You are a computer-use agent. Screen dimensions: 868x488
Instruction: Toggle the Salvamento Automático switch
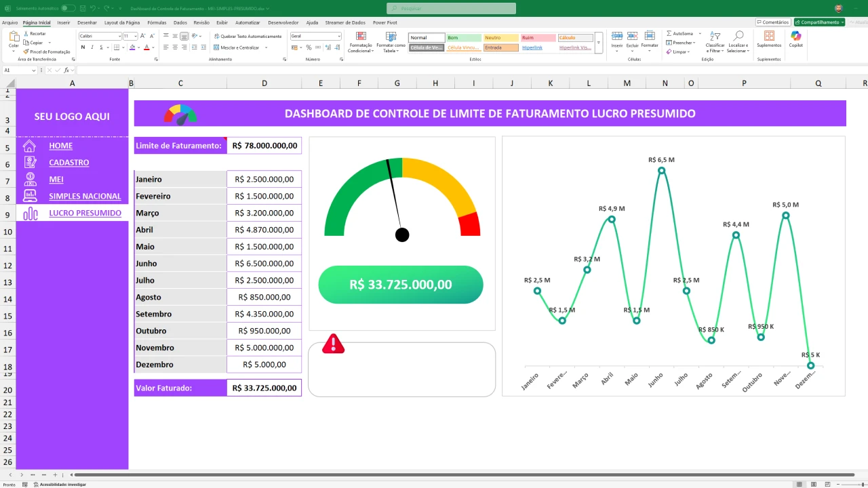tap(68, 8)
